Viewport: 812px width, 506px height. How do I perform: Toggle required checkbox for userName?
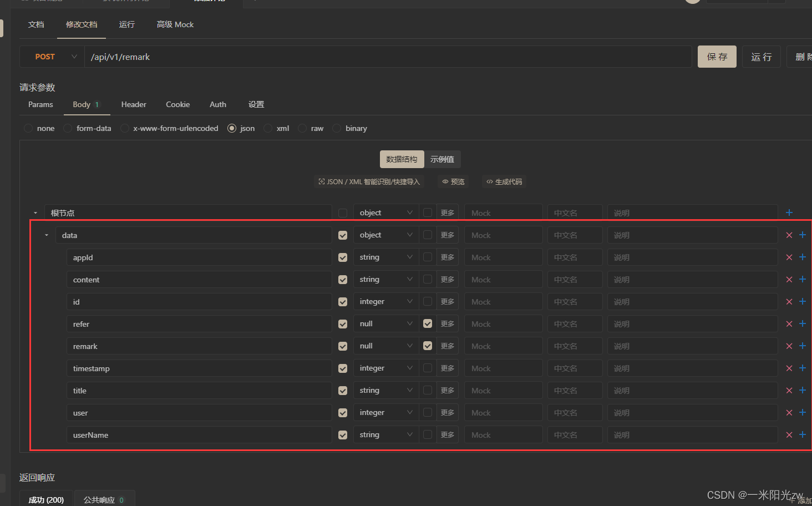[343, 435]
